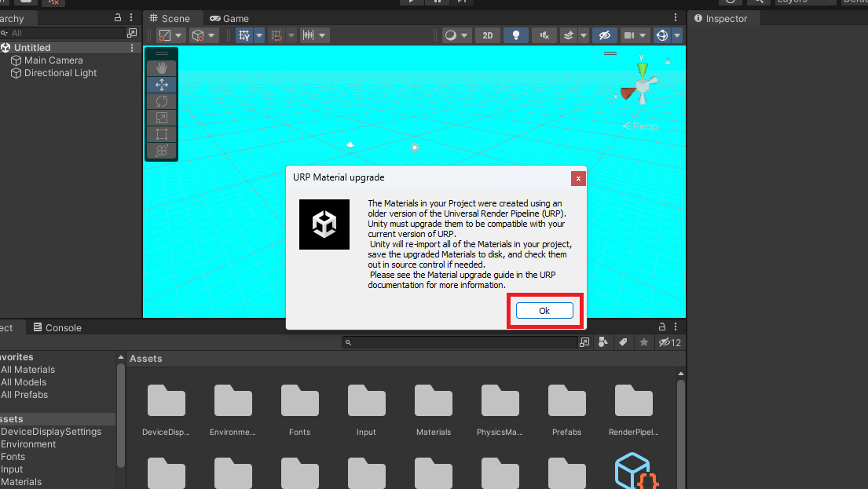868x489 pixels.
Task: Open the grid settings dropdown arrow
Action: [x=258, y=35]
